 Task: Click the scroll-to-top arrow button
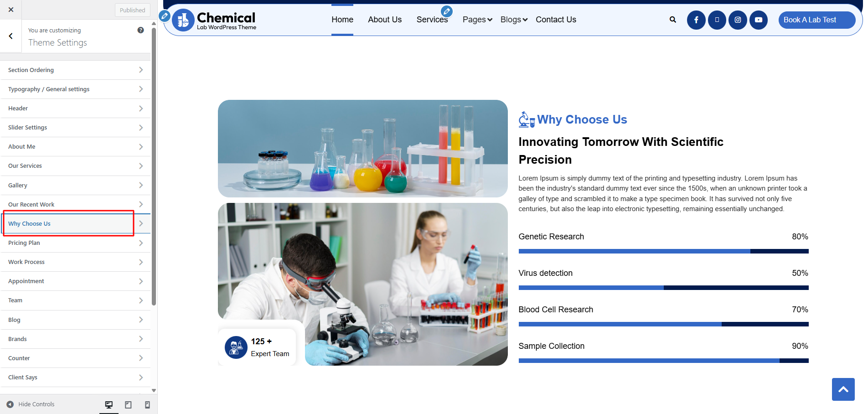pyautogui.click(x=843, y=389)
